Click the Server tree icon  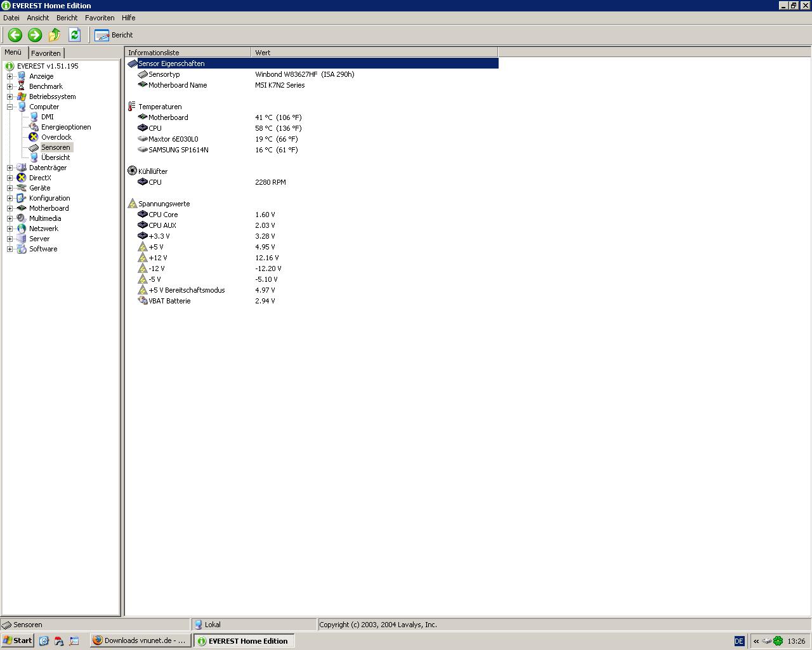tap(22, 239)
